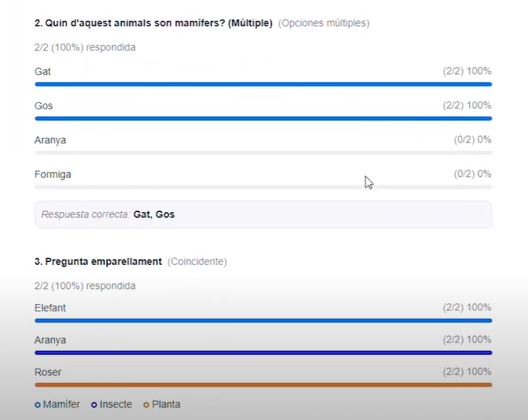
Task: Click the 'Opciones múltiples' question type label
Action: click(324, 23)
